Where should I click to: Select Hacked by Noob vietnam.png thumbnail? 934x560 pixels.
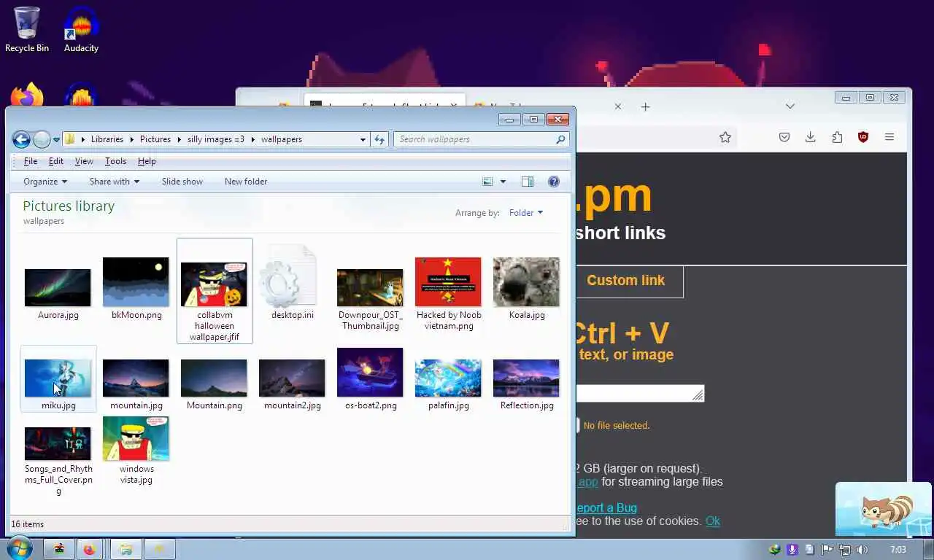tap(449, 282)
